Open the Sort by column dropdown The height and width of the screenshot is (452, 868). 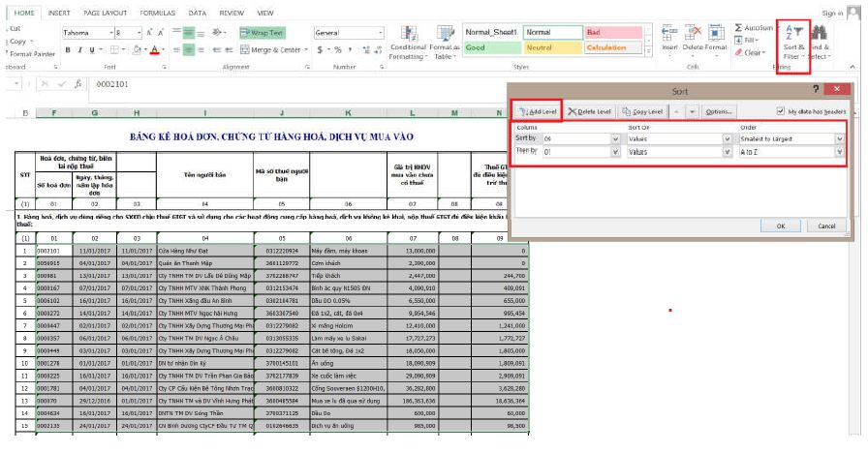tap(615, 138)
